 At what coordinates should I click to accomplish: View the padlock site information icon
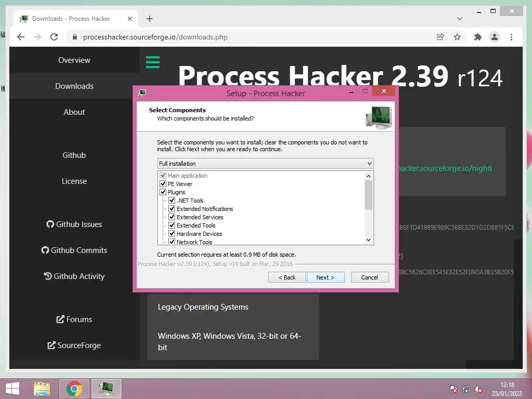75,37
